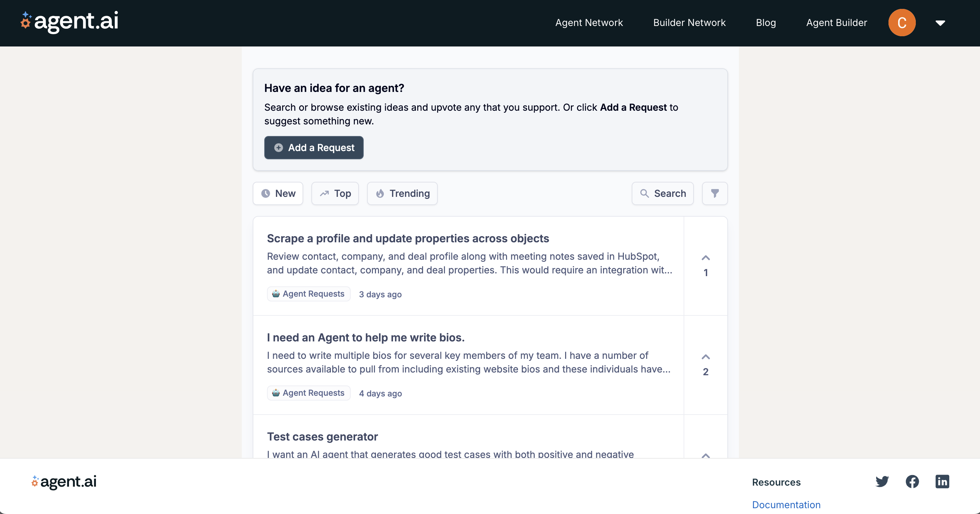Go to Builder Network page
Image resolution: width=980 pixels, height=514 pixels.
click(x=689, y=23)
